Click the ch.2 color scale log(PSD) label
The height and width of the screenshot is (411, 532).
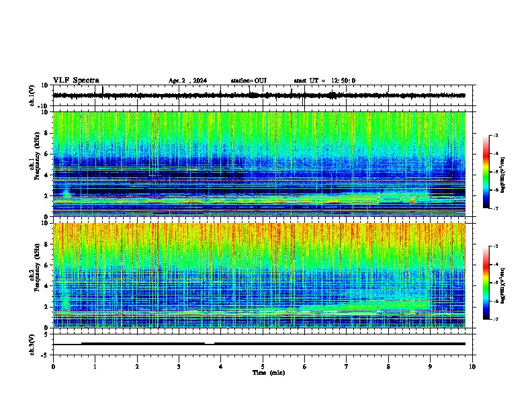503,285
